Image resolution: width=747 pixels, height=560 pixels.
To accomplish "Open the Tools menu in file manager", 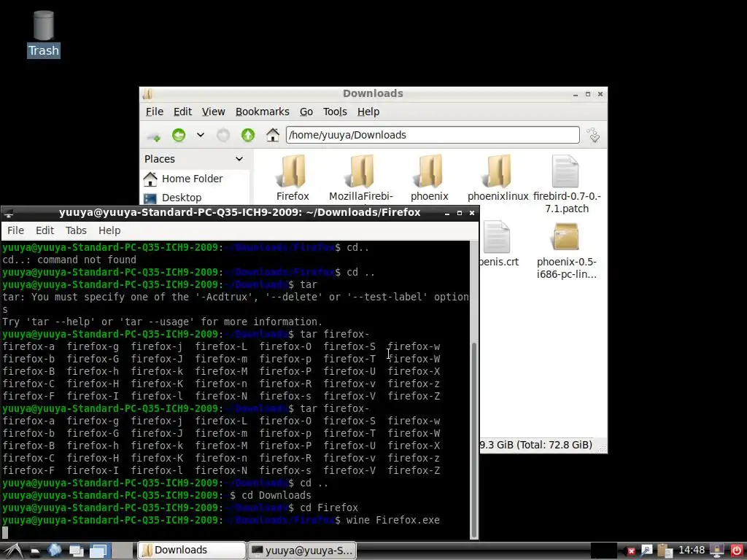I will pos(335,112).
